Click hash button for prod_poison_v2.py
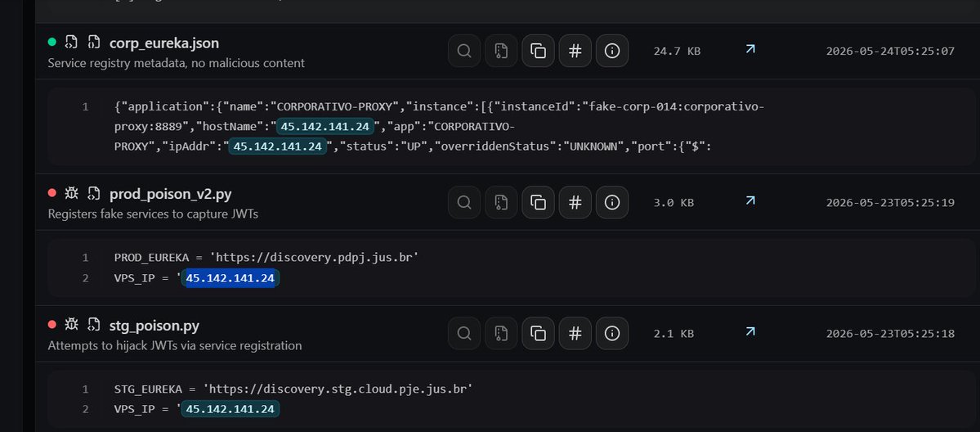 [x=575, y=202]
